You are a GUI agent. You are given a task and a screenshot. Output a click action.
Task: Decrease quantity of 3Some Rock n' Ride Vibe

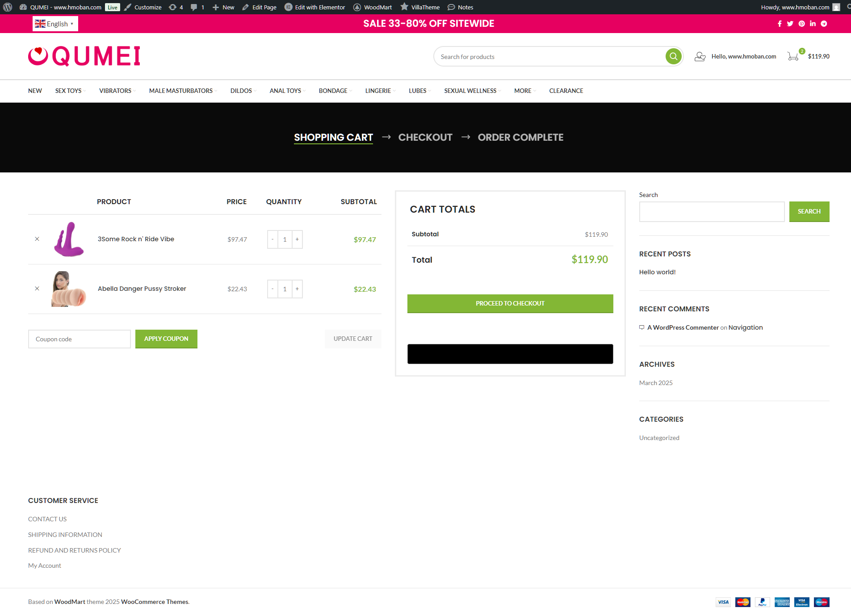272,239
